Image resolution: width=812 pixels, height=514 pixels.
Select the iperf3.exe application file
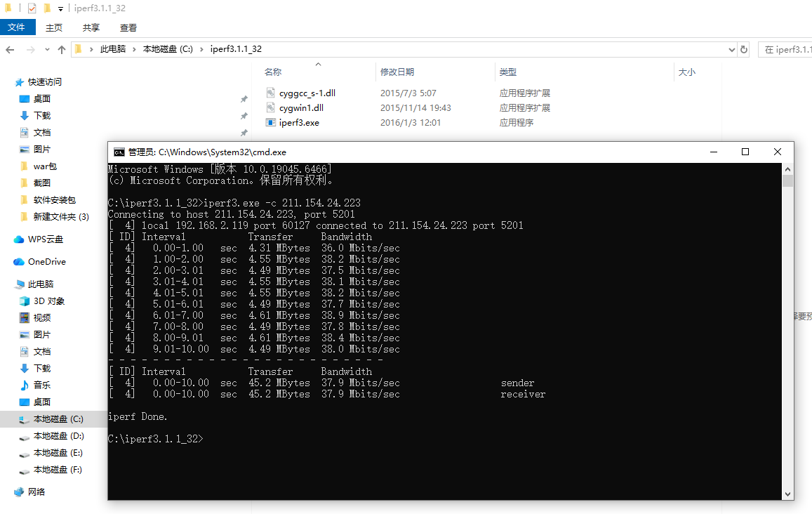pos(299,123)
